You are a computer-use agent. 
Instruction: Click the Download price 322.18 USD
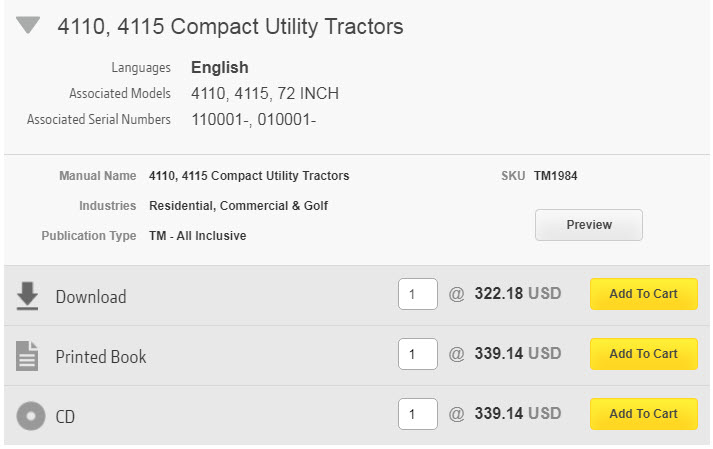[517, 295]
